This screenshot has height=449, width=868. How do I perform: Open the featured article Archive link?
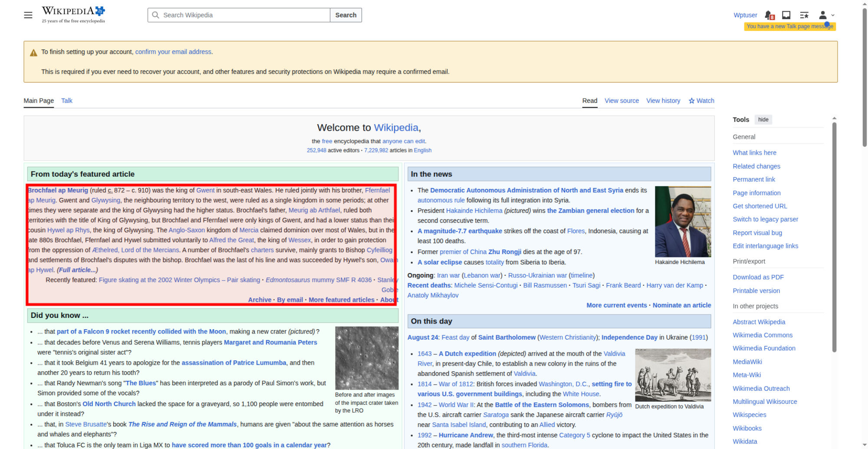[x=260, y=300]
